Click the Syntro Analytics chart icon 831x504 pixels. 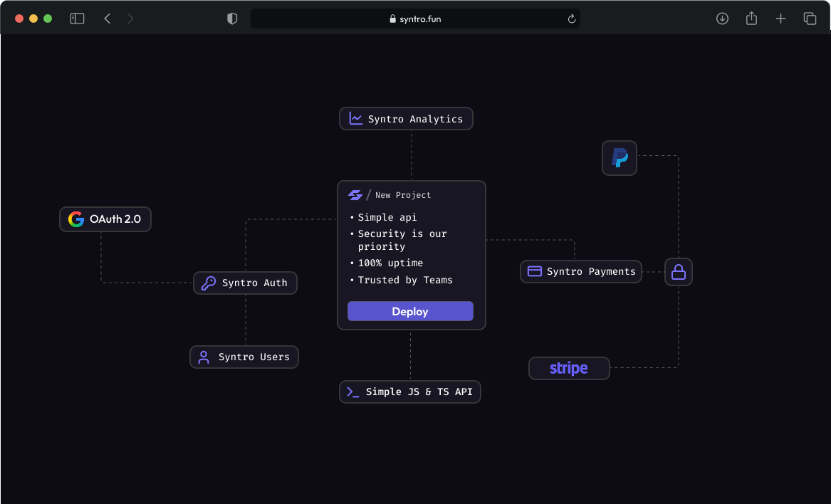click(x=356, y=119)
